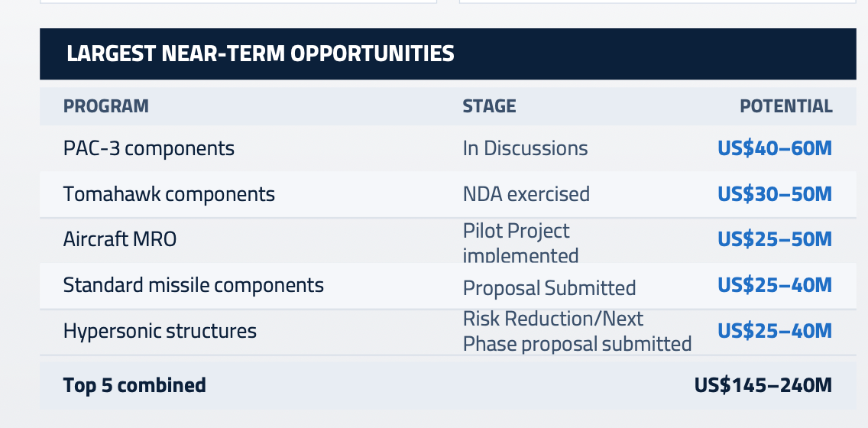Image resolution: width=868 pixels, height=428 pixels.
Task: Click the PAC-3 components row label
Action: (148, 148)
